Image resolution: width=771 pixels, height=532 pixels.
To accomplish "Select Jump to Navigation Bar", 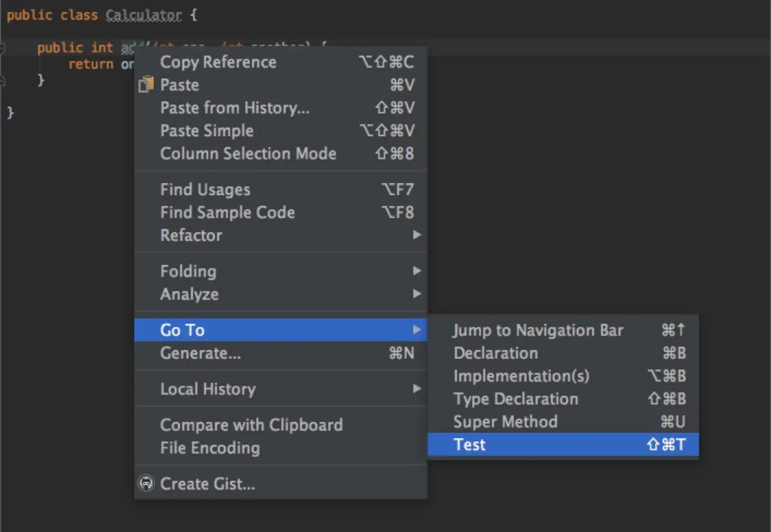I will point(538,330).
